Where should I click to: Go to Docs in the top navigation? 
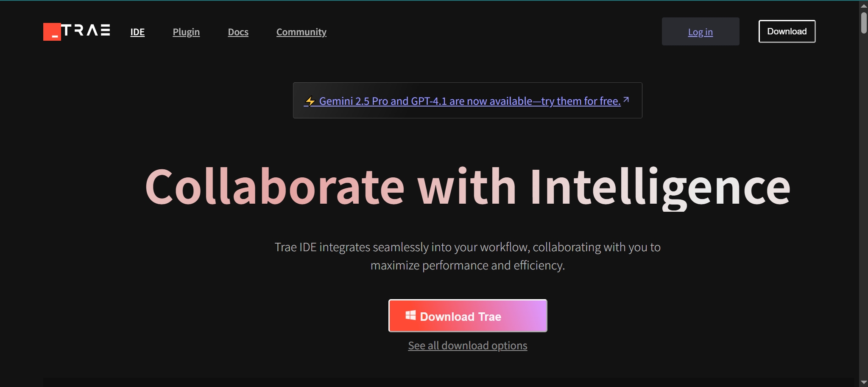click(238, 32)
